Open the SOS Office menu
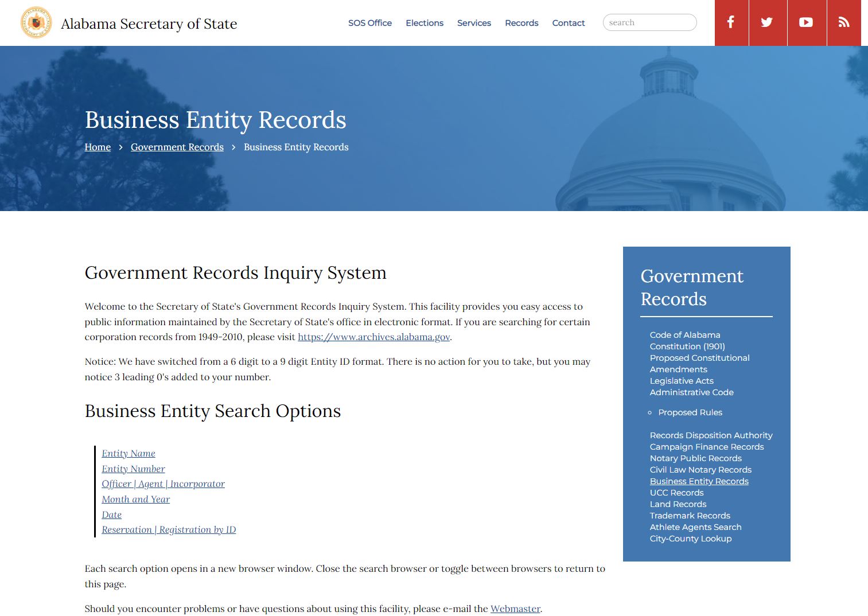The image size is (868, 616). [370, 23]
